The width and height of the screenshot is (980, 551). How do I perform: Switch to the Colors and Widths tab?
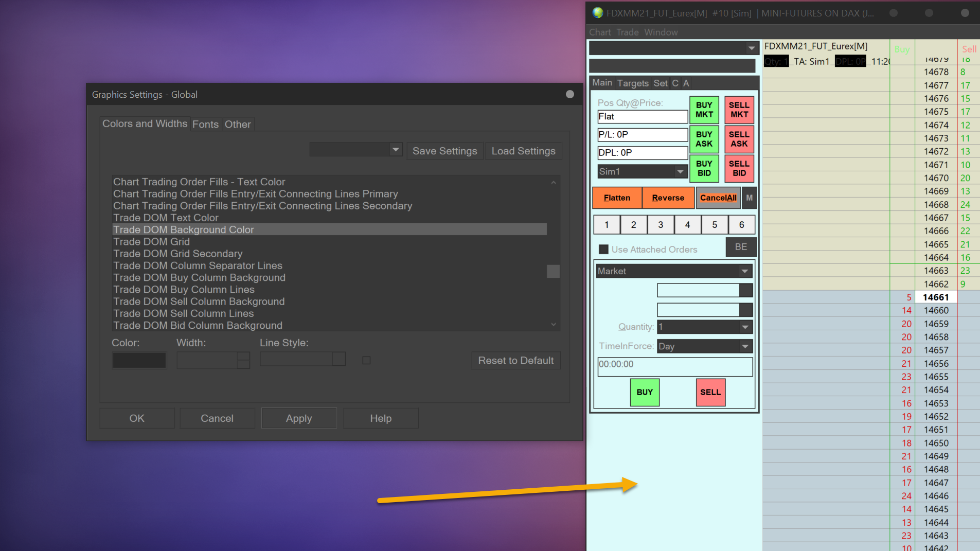coord(145,123)
